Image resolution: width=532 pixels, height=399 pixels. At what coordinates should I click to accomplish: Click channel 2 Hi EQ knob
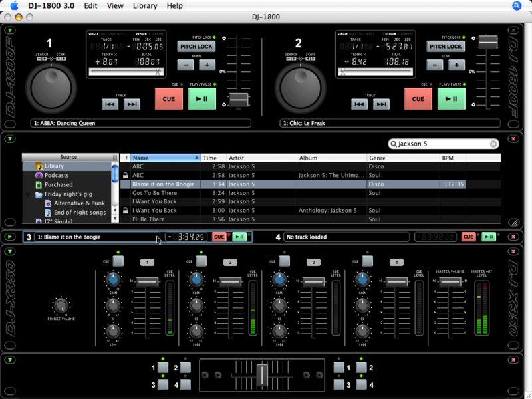(196, 306)
